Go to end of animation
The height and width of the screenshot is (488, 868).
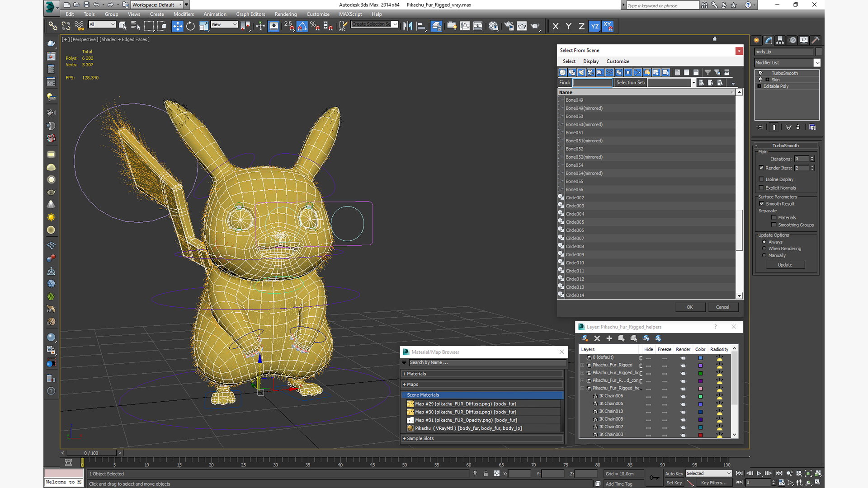coord(778,474)
